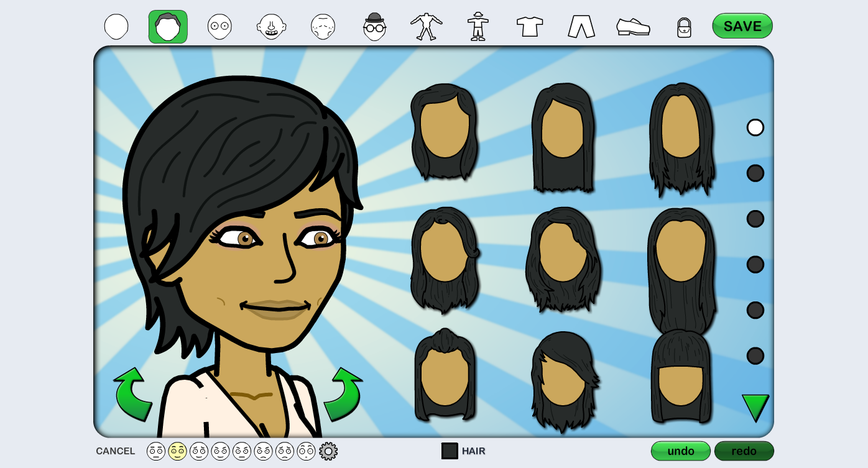Pick the hairstyle with straight blunt bangs

tap(681, 377)
